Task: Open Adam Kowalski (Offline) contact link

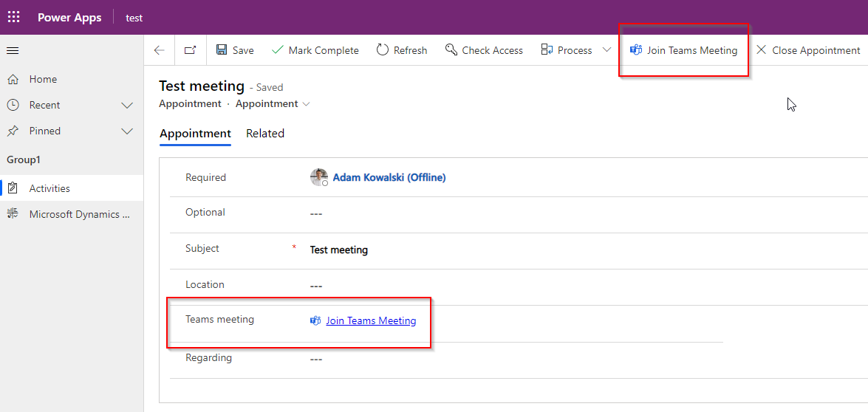Action: pyautogui.click(x=389, y=177)
